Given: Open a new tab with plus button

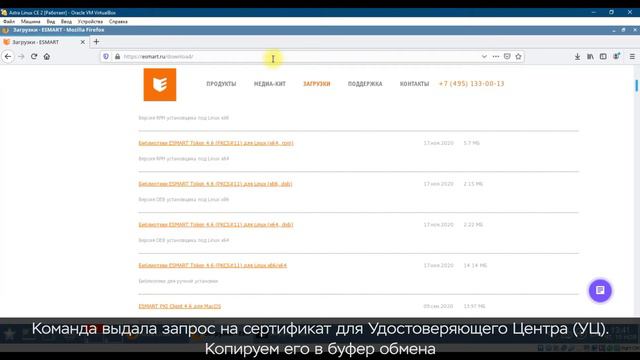Looking at the screenshot, I should tap(96, 42).
